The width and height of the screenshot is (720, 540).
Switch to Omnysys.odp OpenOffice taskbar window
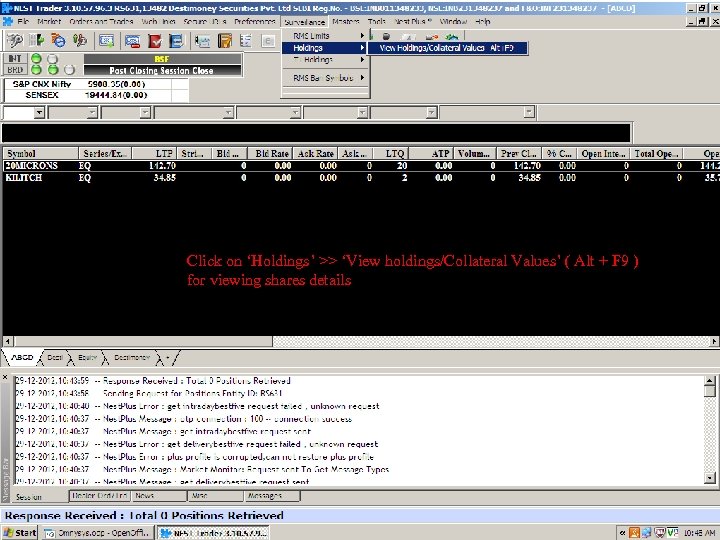(x=97, y=533)
